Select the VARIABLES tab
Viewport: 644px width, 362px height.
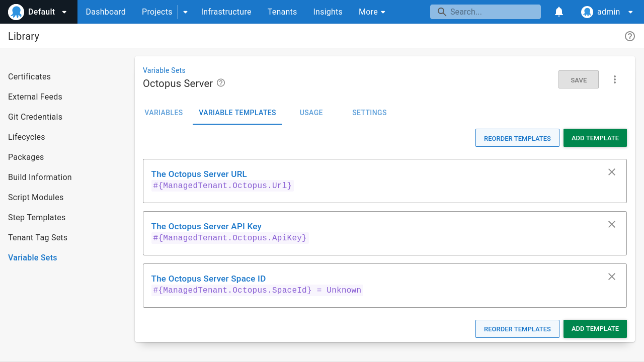[x=164, y=113]
